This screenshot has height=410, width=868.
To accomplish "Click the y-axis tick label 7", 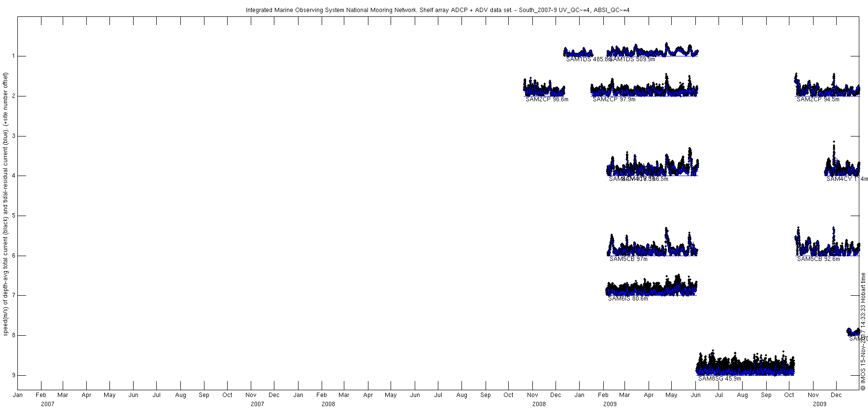I will click(x=14, y=295).
